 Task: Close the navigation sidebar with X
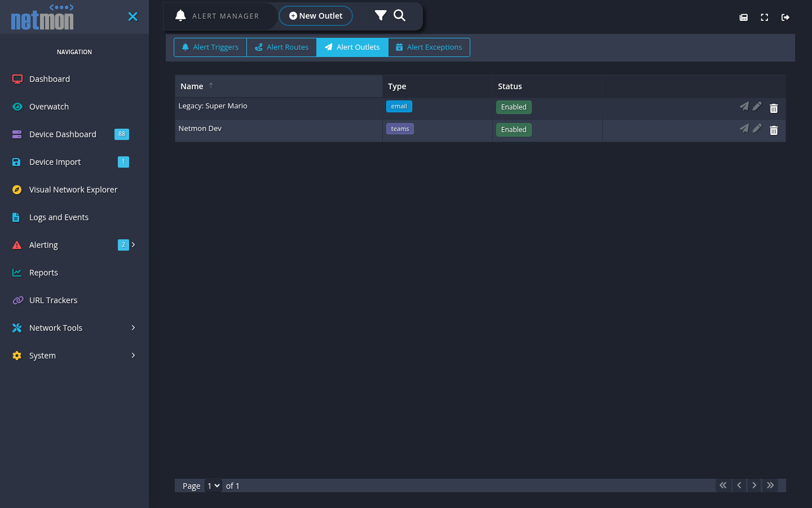point(133,17)
